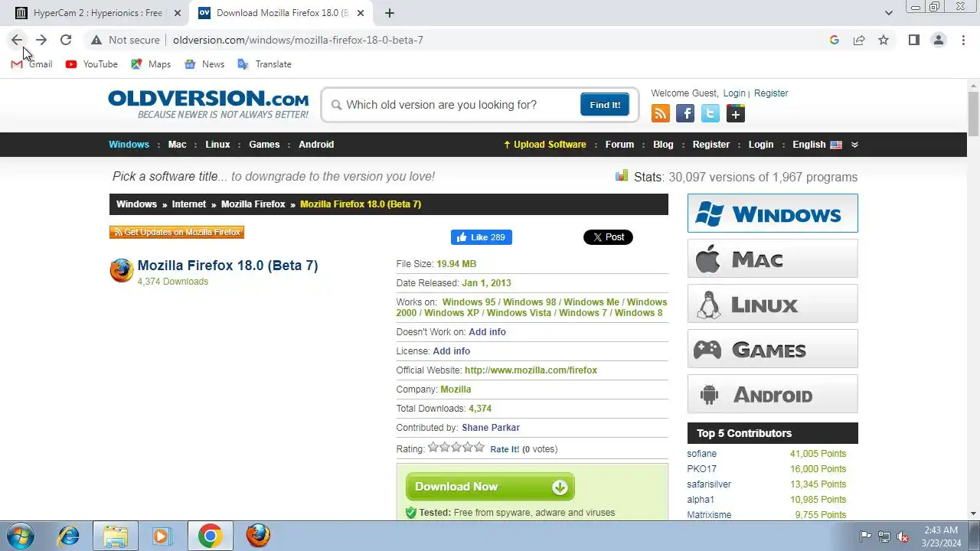The image size is (980, 551).
Task: Click the Internet breadcrumb link
Action: click(188, 204)
